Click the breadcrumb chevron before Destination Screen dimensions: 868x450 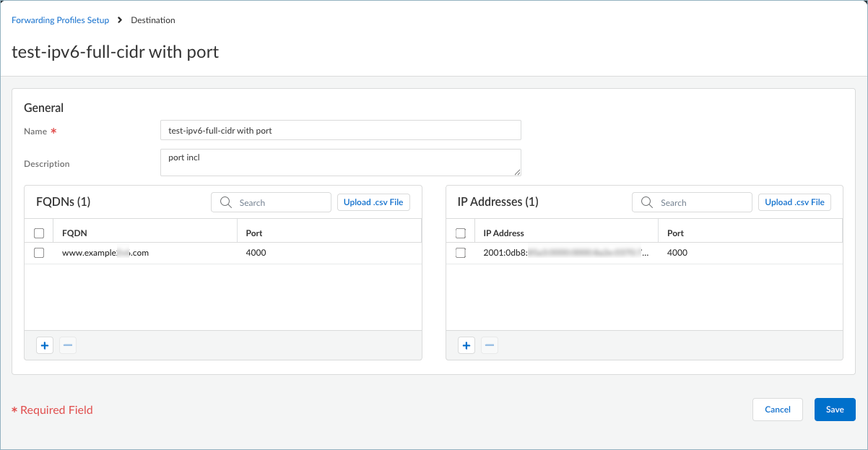point(120,20)
